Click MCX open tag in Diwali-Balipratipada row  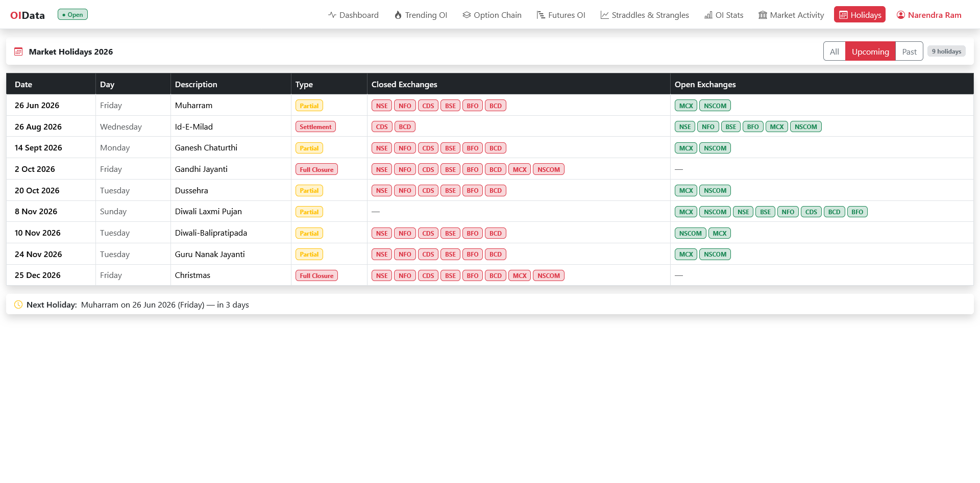pyautogui.click(x=720, y=233)
